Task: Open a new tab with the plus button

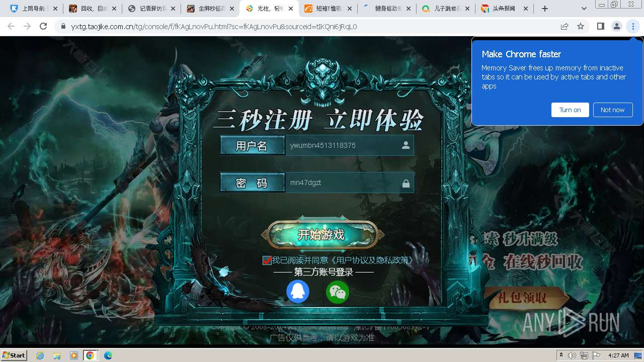Action: click(x=545, y=9)
